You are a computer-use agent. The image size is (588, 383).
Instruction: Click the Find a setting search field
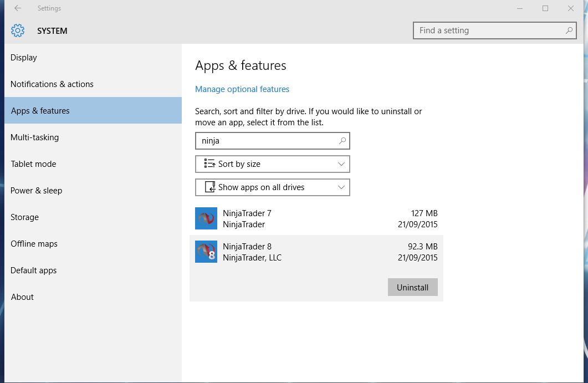point(488,30)
